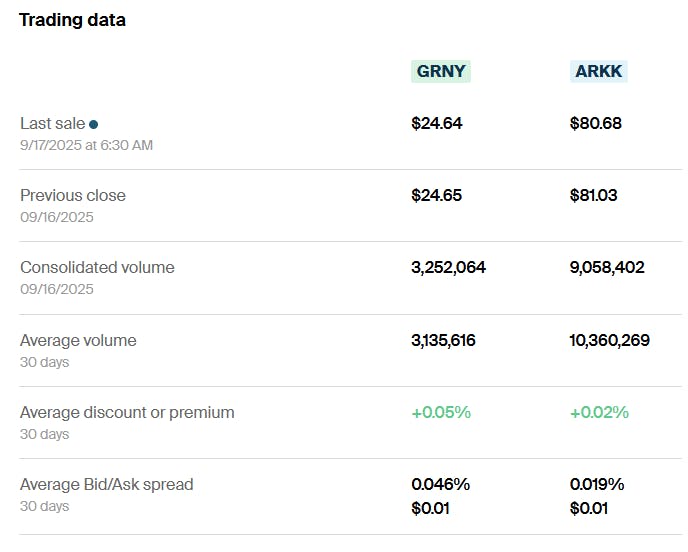
Task: Click GRNY consolidated volume 3,252,064
Action: pyautogui.click(x=448, y=267)
